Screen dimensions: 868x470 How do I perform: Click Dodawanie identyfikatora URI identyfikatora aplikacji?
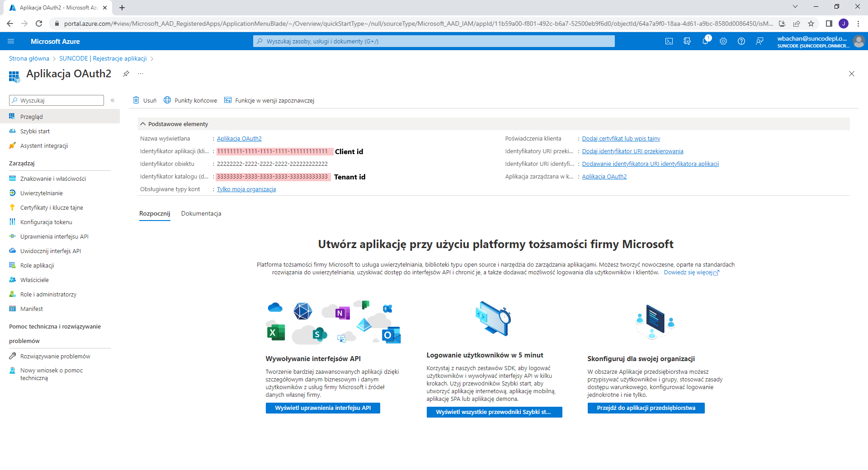(x=650, y=164)
